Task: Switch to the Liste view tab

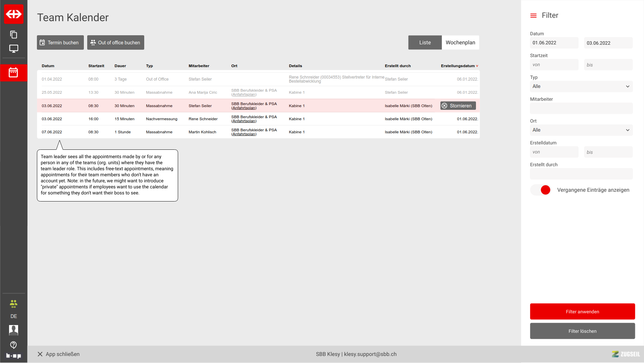Action: [425, 43]
